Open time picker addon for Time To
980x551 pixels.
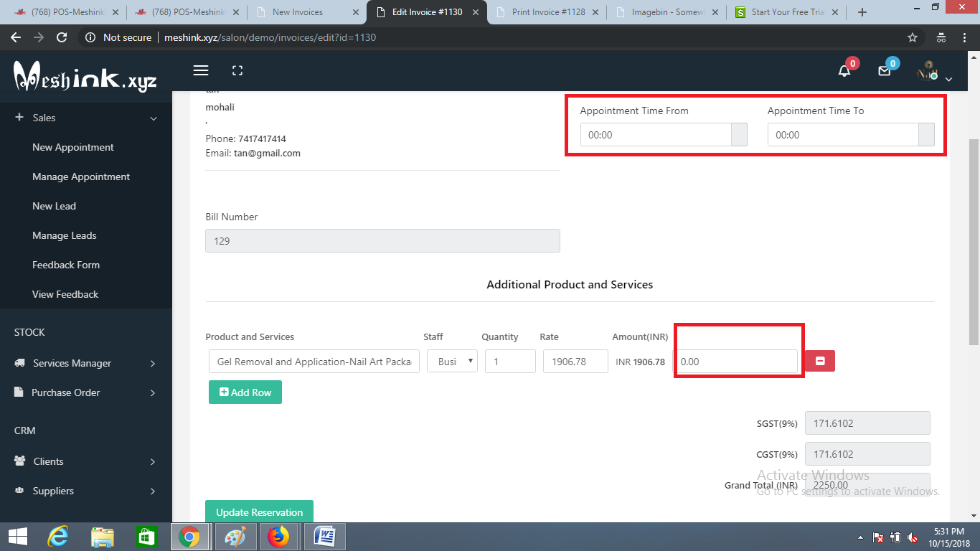point(926,134)
